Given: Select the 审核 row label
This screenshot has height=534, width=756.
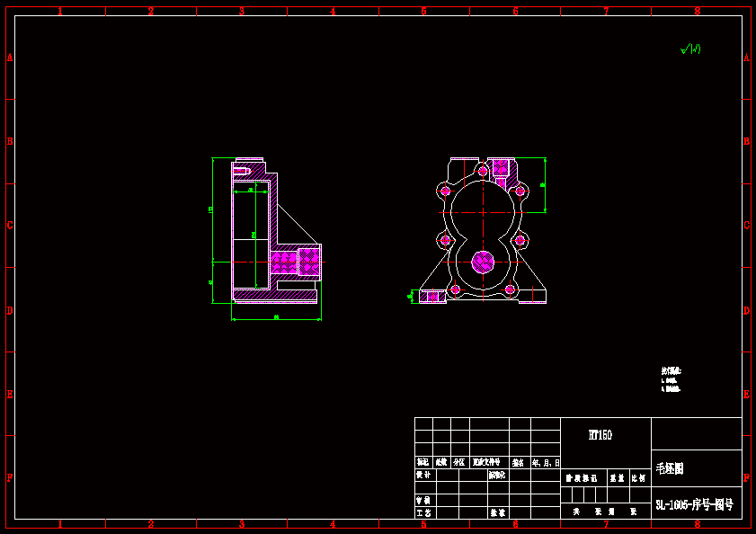Looking at the screenshot, I should [x=423, y=500].
